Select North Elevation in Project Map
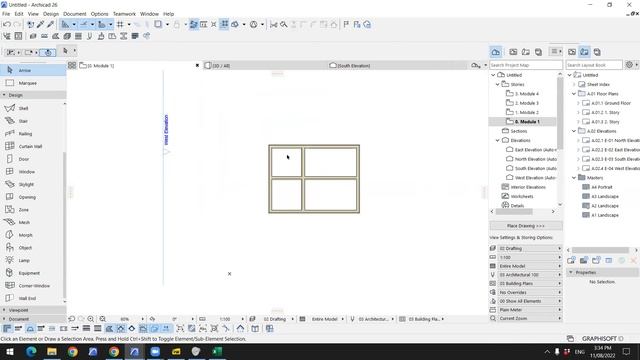Image resolution: width=640 pixels, height=360 pixels. point(536,159)
